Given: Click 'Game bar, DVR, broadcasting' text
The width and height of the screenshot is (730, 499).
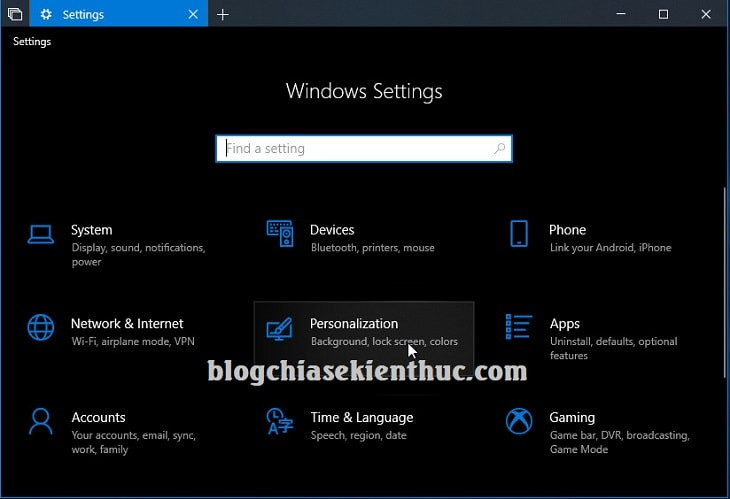Looking at the screenshot, I should click(619, 435).
